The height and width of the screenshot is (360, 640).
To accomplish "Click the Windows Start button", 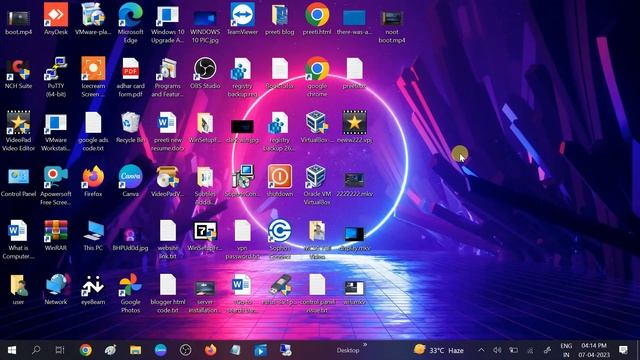I will coord(12,350).
